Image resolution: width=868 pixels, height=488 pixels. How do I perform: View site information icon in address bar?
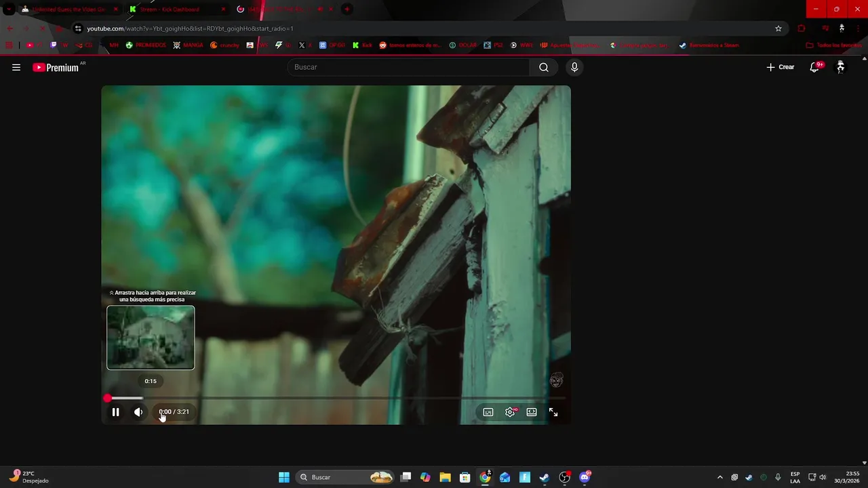[78, 28]
